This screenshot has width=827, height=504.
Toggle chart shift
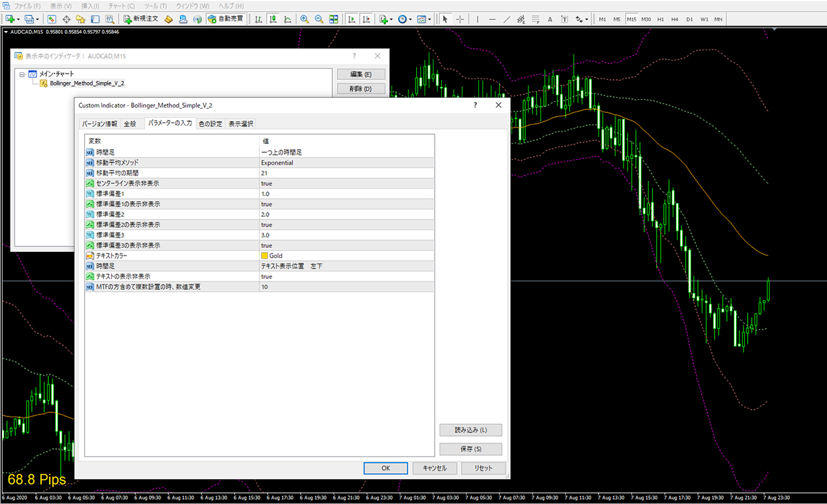pos(366,19)
